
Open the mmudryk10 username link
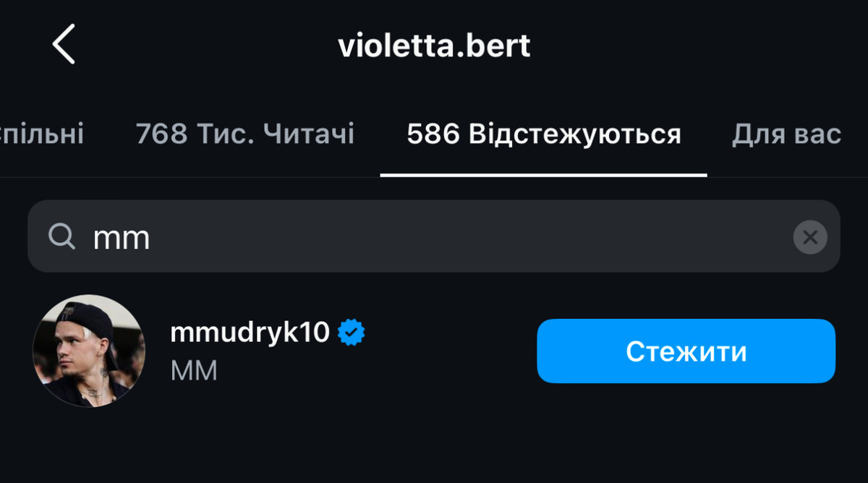coord(250,333)
